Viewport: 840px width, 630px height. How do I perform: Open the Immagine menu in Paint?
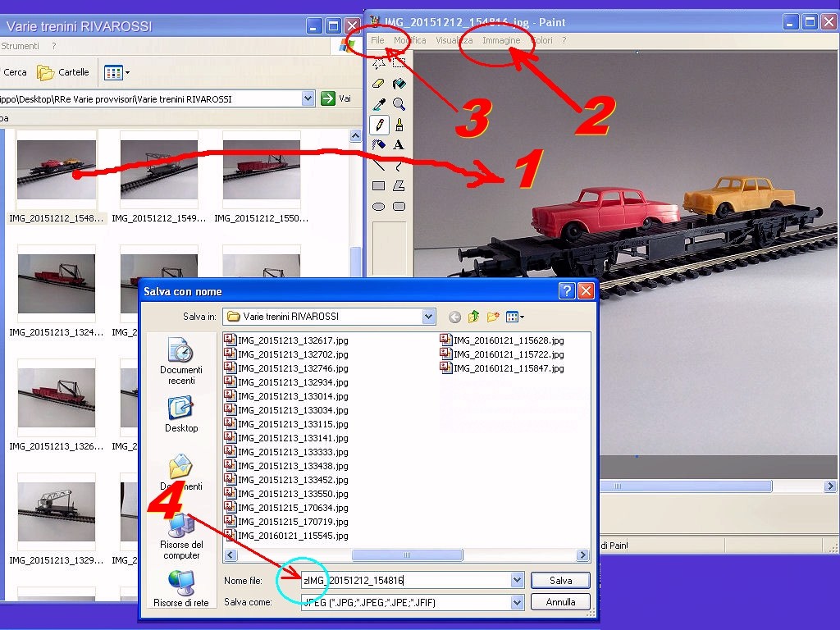(501, 40)
